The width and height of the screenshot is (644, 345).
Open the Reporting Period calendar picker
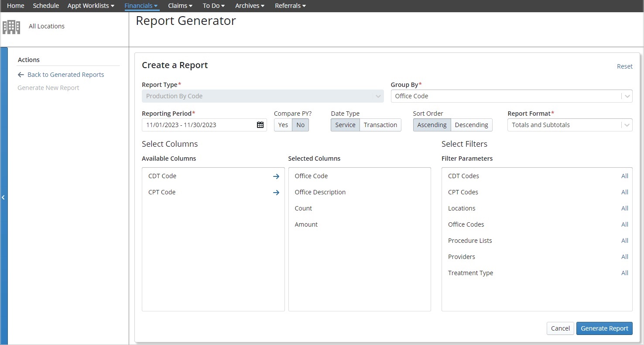tap(260, 124)
